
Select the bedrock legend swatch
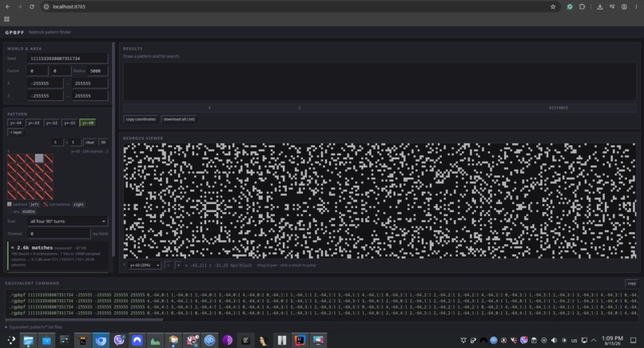coord(10,204)
